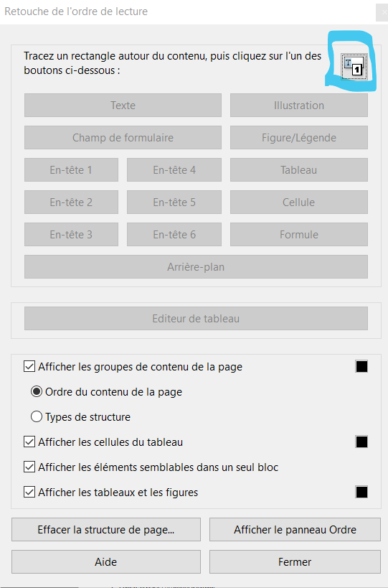Click Effacer la structure de page button
Viewport: 388px width, 588px height.
(106, 530)
